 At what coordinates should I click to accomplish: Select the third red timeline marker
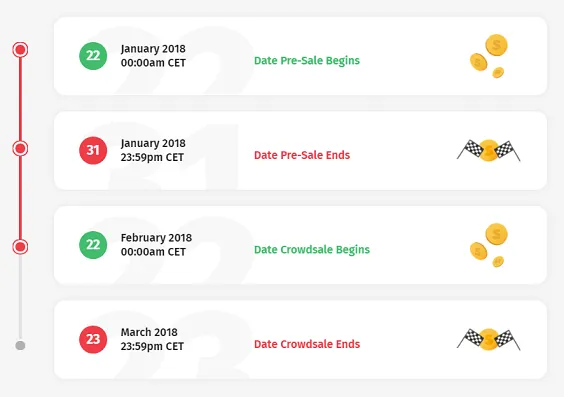tap(20, 247)
